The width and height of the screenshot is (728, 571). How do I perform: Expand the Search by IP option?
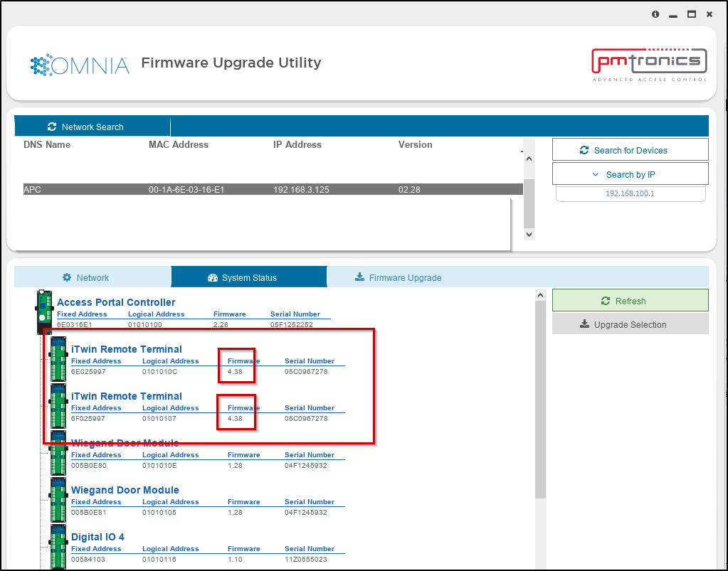630,174
